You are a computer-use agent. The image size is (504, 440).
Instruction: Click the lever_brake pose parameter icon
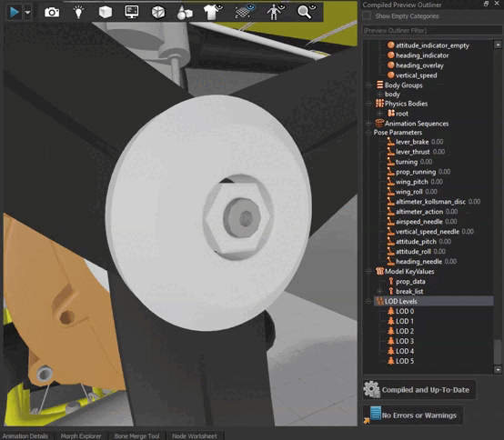click(x=391, y=142)
